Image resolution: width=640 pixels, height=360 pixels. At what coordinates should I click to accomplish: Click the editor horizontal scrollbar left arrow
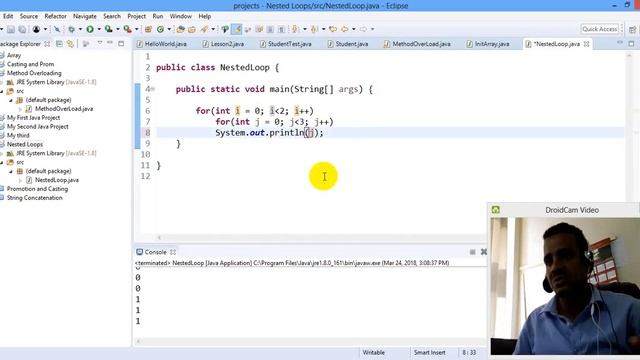(159, 238)
